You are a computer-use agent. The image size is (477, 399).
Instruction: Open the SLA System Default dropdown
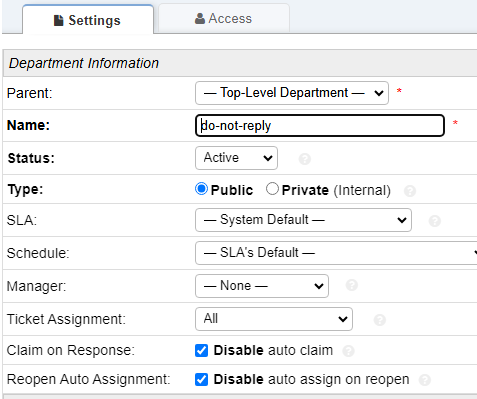click(x=303, y=220)
